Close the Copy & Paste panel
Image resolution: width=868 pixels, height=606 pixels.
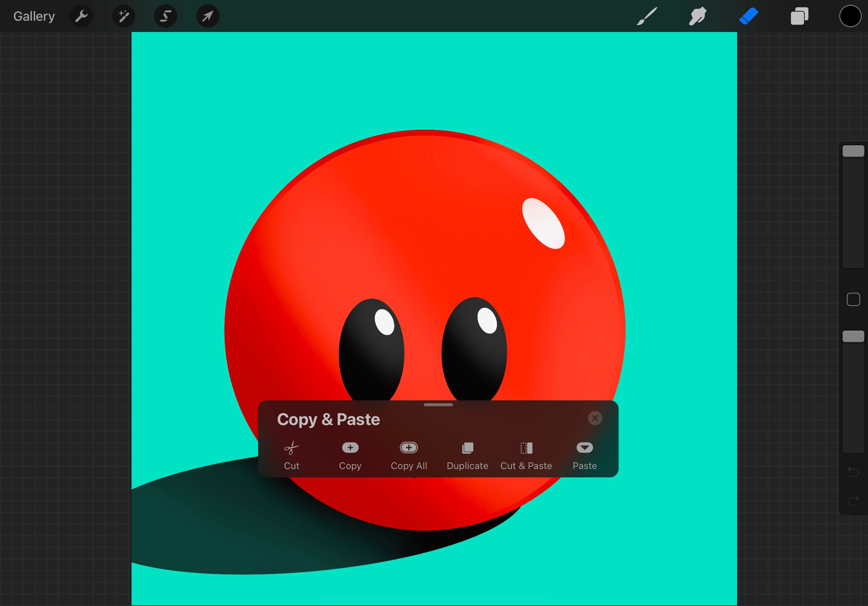(595, 418)
